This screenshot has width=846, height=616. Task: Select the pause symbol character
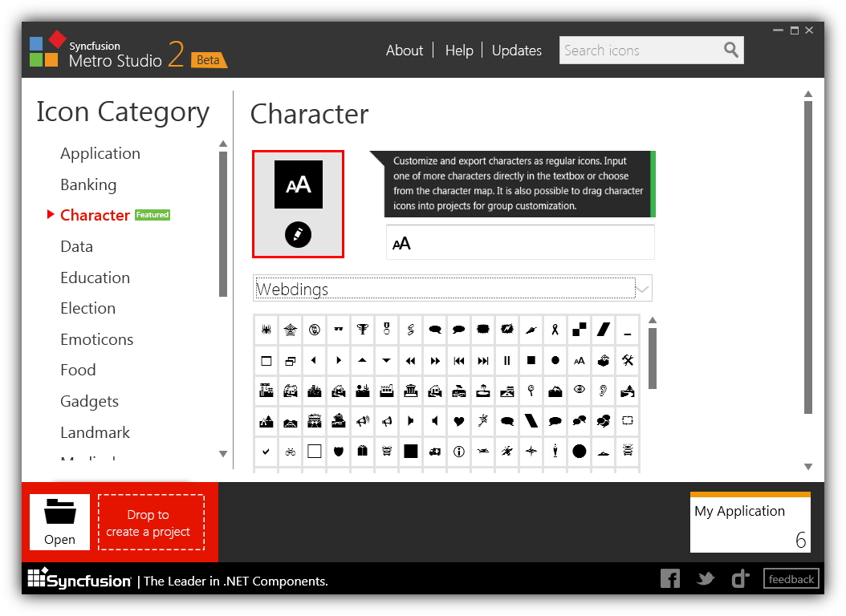pos(507,361)
